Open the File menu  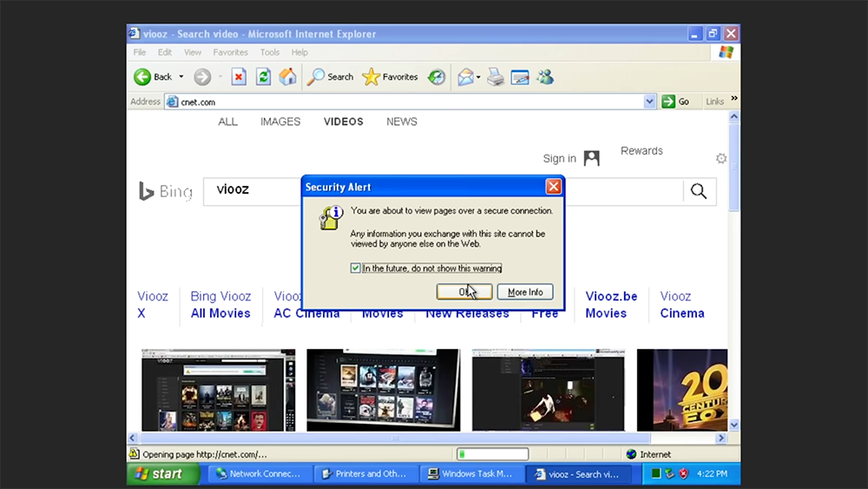pyautogui.click(x=140, y=52)
